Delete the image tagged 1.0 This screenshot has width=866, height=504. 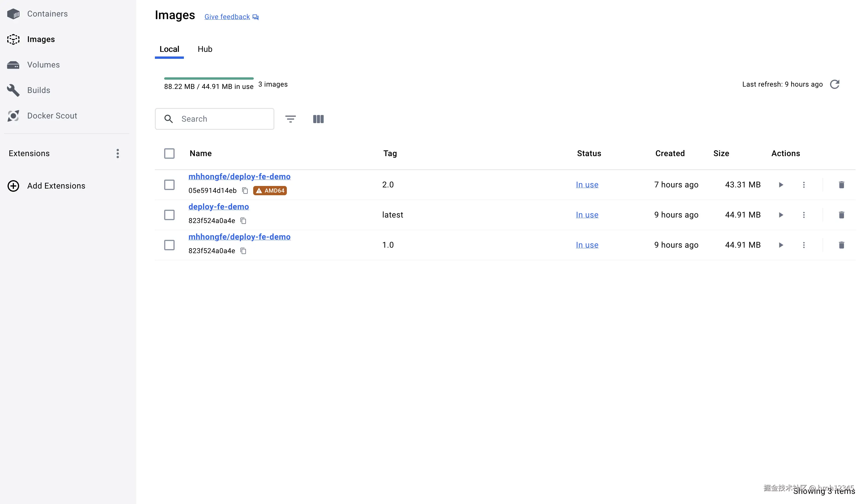841,245
